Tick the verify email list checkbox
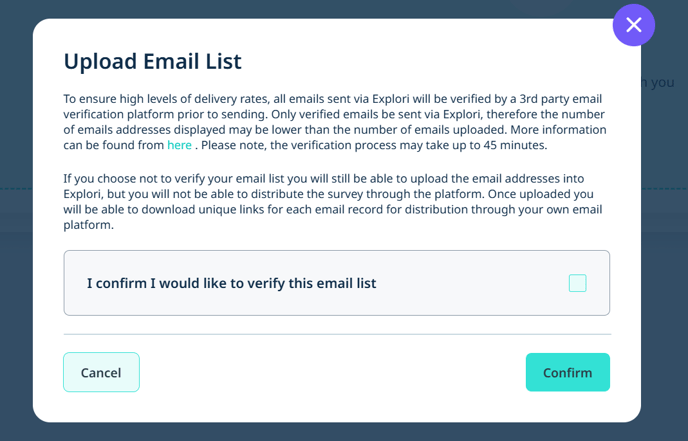The width and height of the screenshot is (688, 441). pos(577,283)
